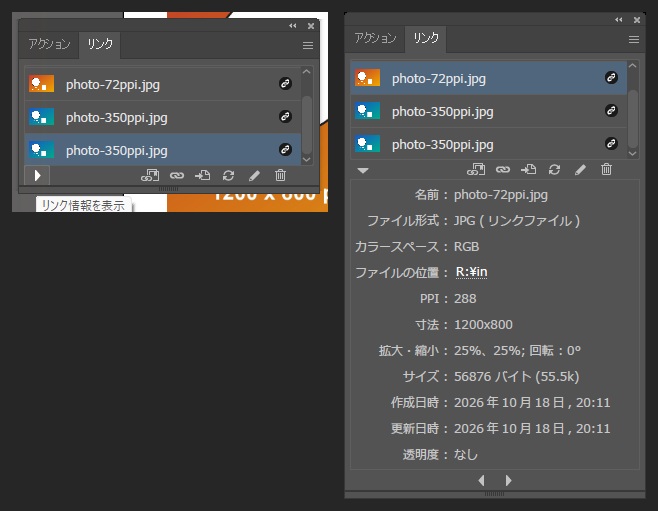The height and width of the screenshot is (511, 658).
Task: Click size value 56876 バイト (55.5k)
Action: 517,377
